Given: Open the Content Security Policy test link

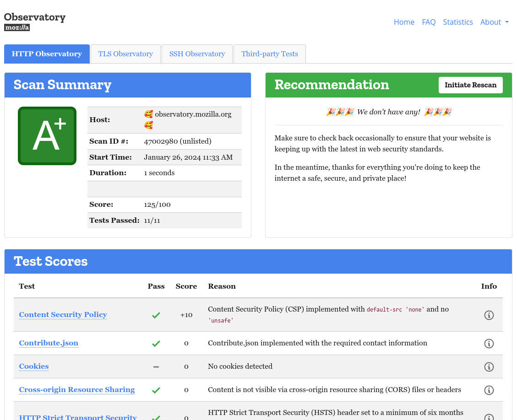Looking at the screenshot, I should (x=63, y=315).
